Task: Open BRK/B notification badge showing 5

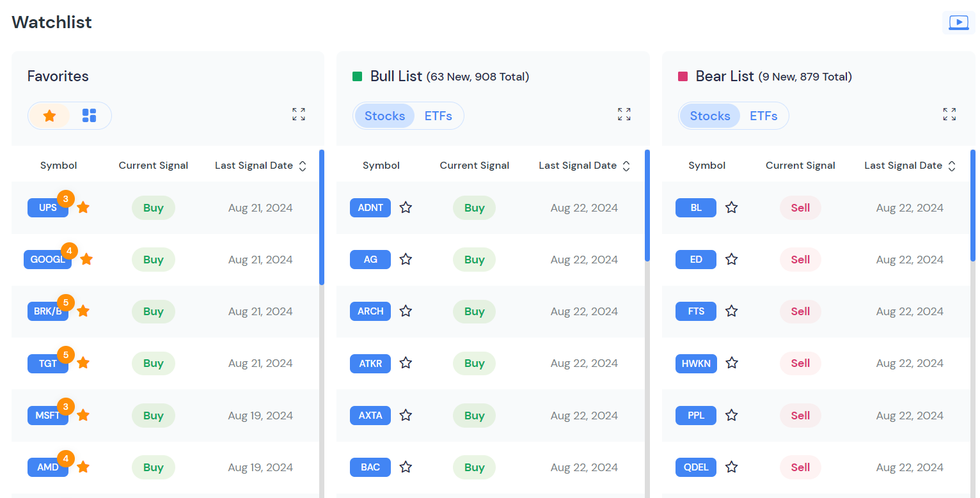Action: (66, 302)
